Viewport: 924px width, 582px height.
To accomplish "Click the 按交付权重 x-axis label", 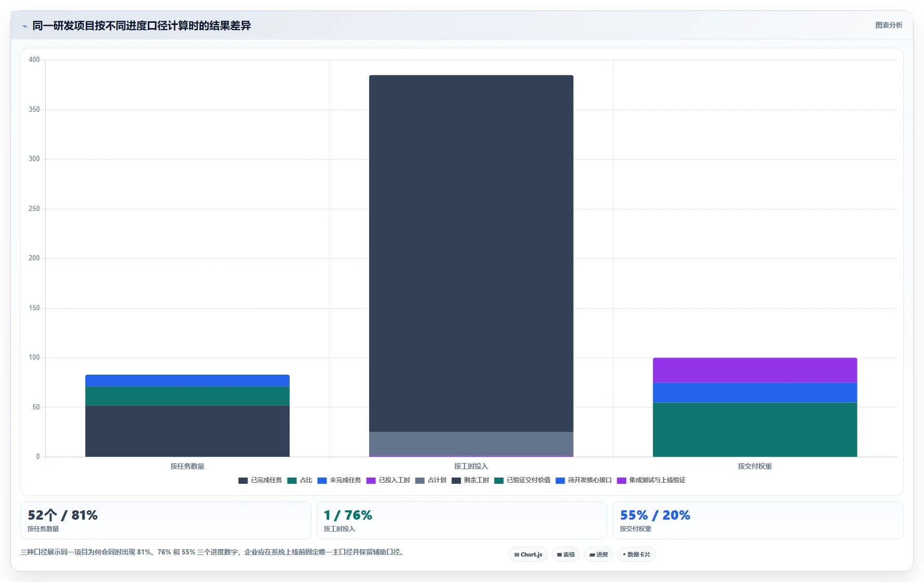I will tap(755, 466).
